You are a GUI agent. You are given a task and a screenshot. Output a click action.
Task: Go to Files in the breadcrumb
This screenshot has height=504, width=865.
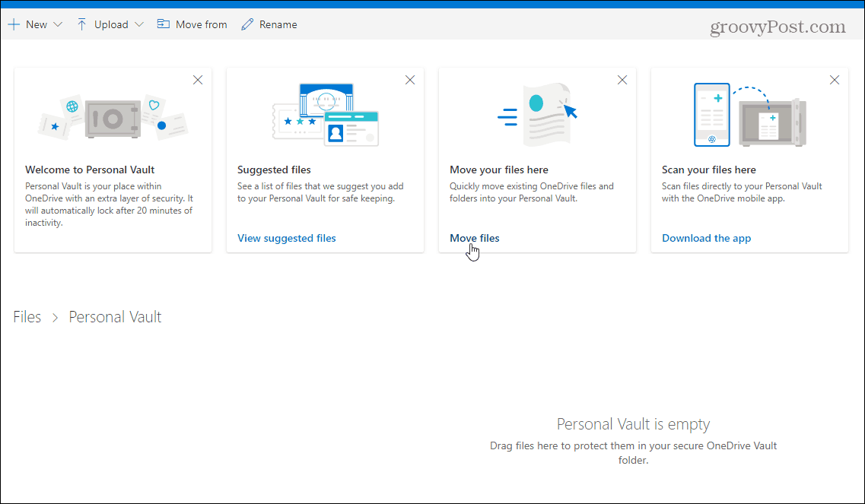[27, 316]
